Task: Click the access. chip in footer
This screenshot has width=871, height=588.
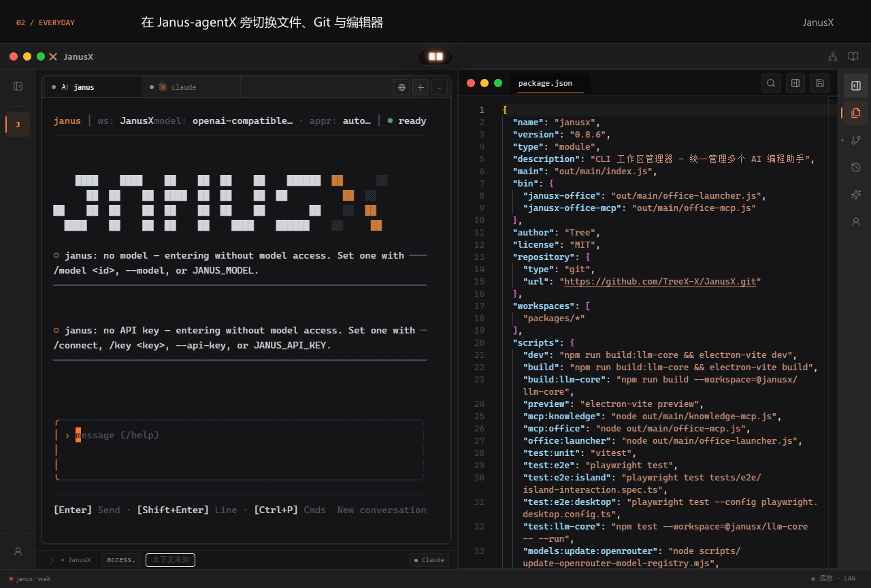Action: [x=121, y=560]
